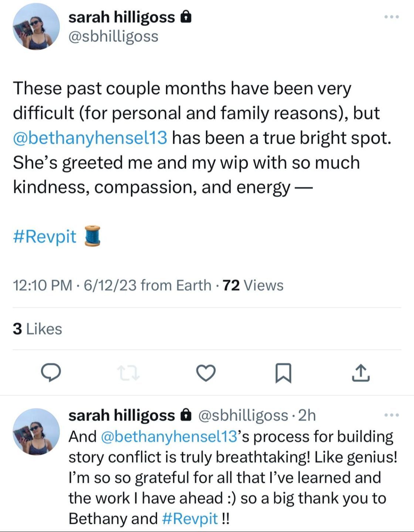Open the reply tweet's three-dot menu

coord(391,415)
